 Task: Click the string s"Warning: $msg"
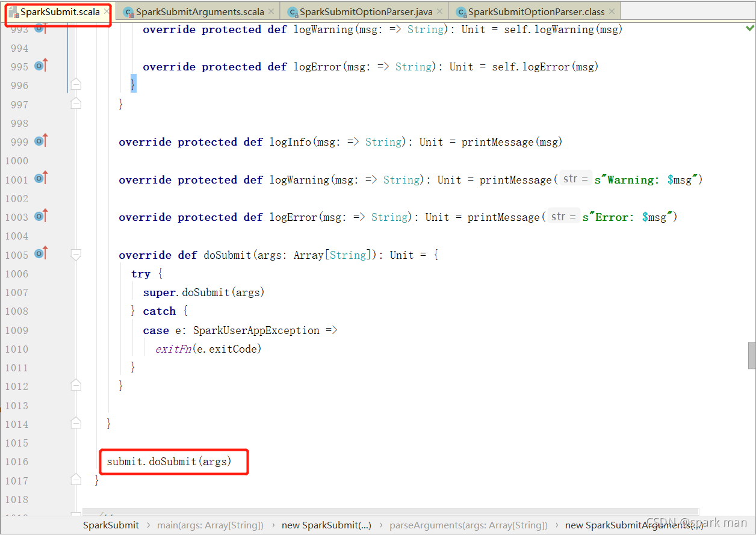[x=646, y=180]
